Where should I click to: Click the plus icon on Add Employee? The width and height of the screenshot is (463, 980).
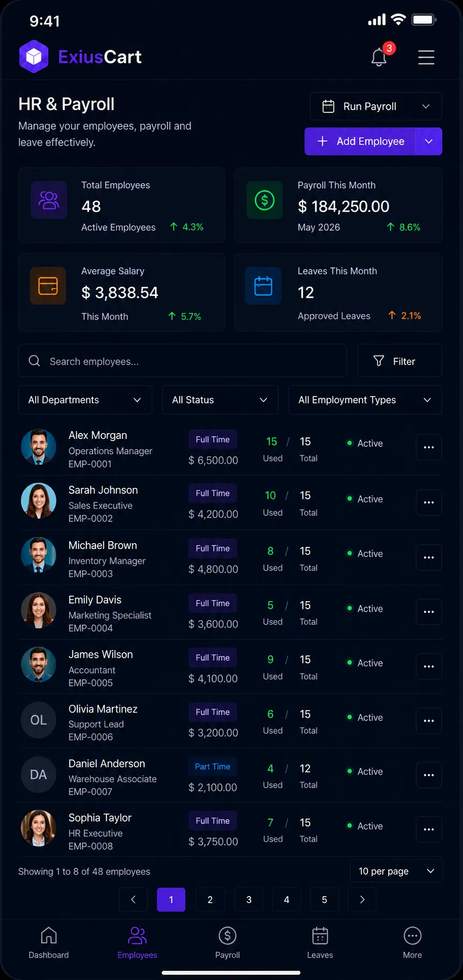click(x=322, y=141)
